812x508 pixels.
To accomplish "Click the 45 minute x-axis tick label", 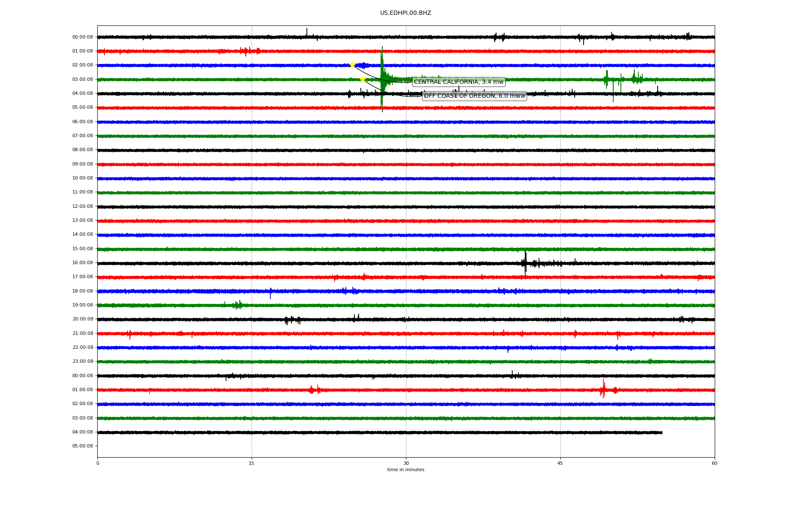I will click(560, 463).
